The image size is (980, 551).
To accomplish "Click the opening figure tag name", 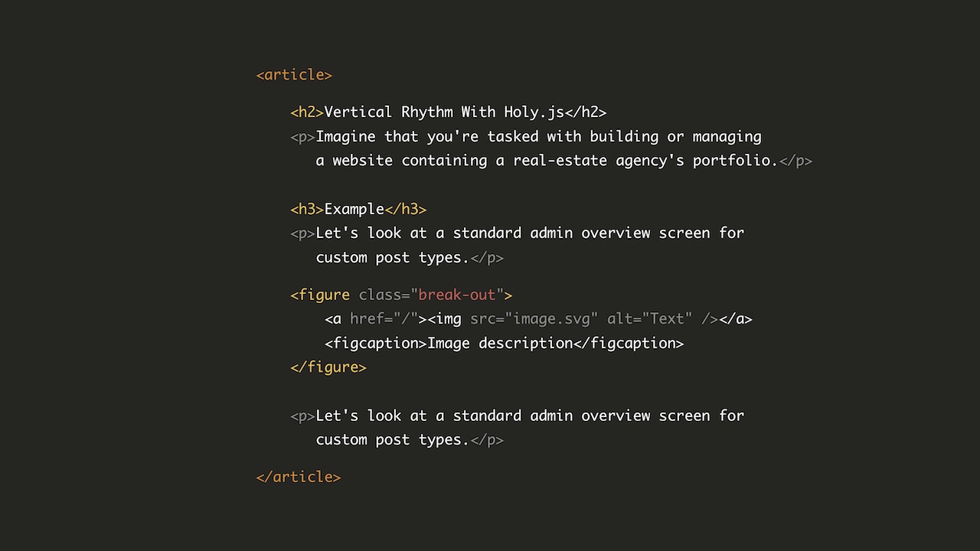I will (320, 295).
